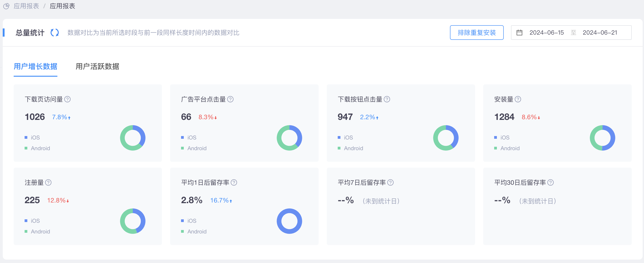Click the 16.7% increase indicator
This screenshot has width=644, height=263.
pos(221,200)
